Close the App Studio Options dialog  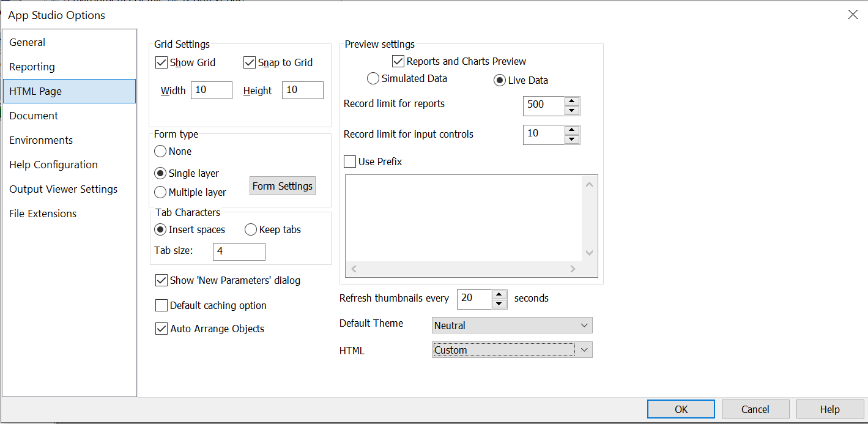853,15
